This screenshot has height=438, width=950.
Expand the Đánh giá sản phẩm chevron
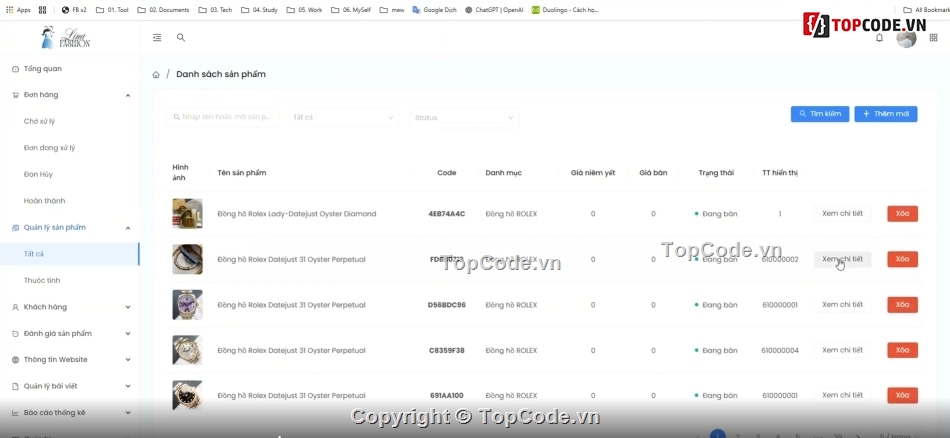[128, 334]
